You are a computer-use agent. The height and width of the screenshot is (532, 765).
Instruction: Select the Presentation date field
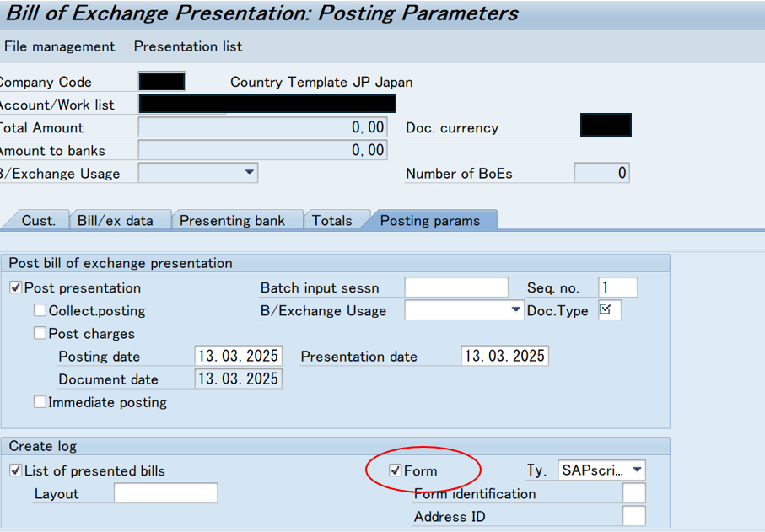pos(504,356)
